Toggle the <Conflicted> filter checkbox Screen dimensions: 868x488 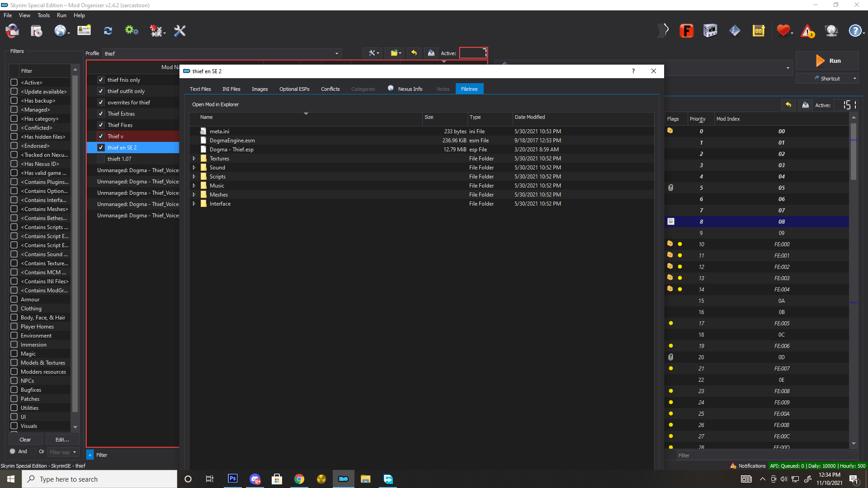click(x=14, y=127)
